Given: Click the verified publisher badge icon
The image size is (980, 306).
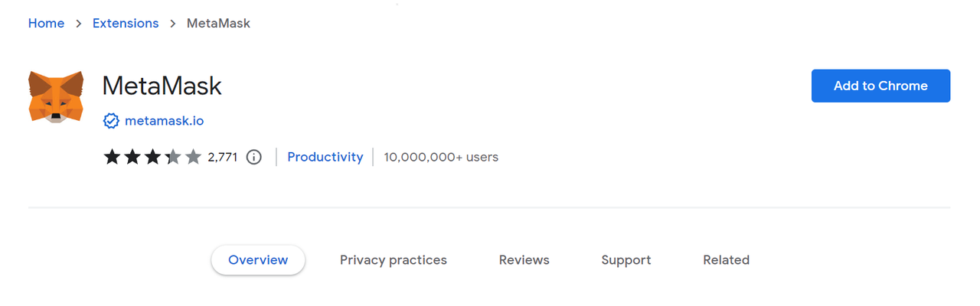Looking at the screenshot, I should [111, 121].
